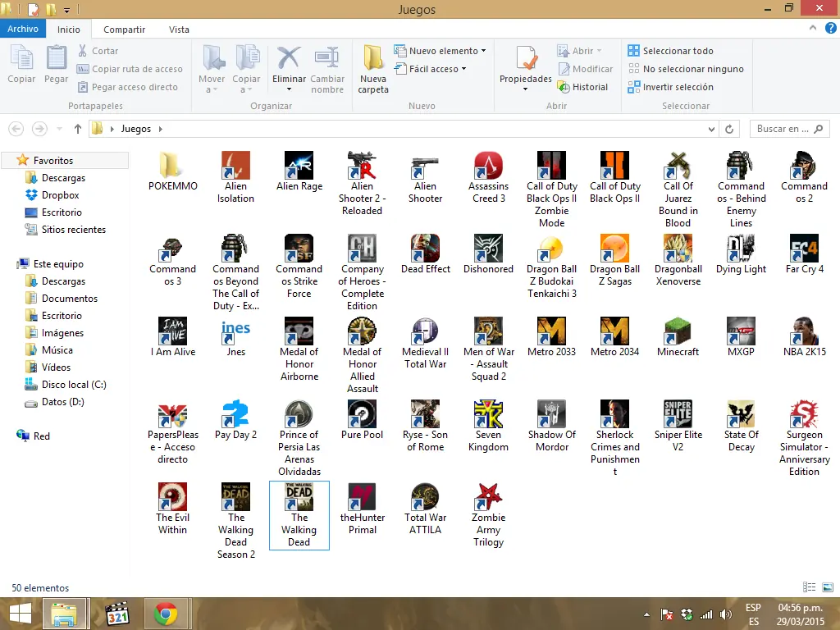Select the Assassins Creed 3 icon
Screen dimensions: 840x630
coord(489,177)
